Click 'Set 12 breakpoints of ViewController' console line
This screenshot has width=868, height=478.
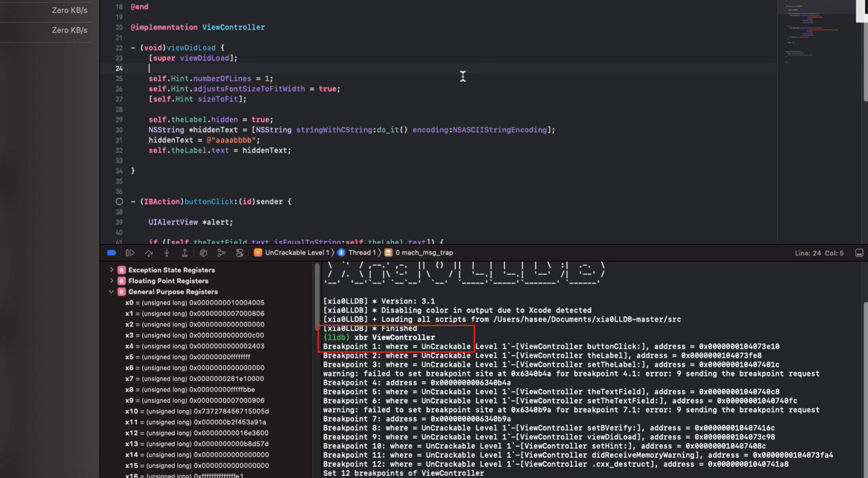coord(403,473)
